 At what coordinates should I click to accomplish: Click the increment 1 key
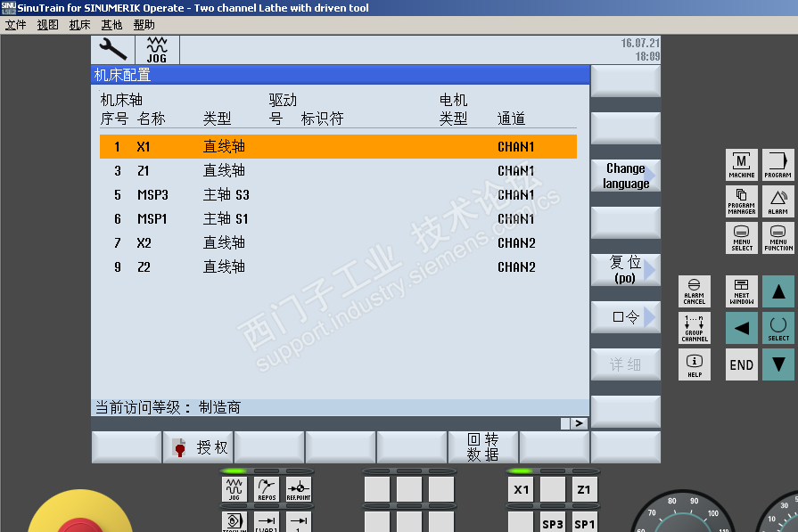coord(299,522)
